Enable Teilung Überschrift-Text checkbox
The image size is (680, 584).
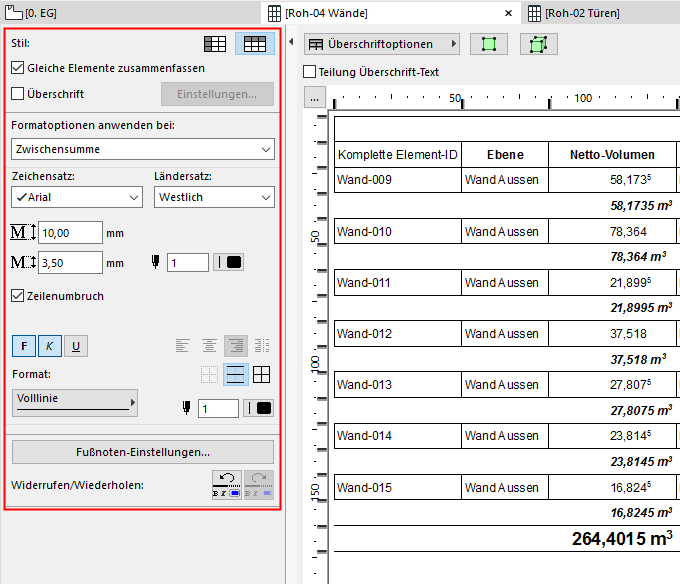point(309,72)
